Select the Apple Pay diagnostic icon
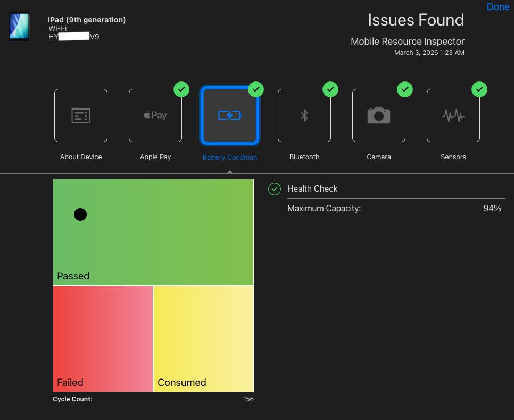The width and height of the screenshot is (514, 420). pos(155,116)
